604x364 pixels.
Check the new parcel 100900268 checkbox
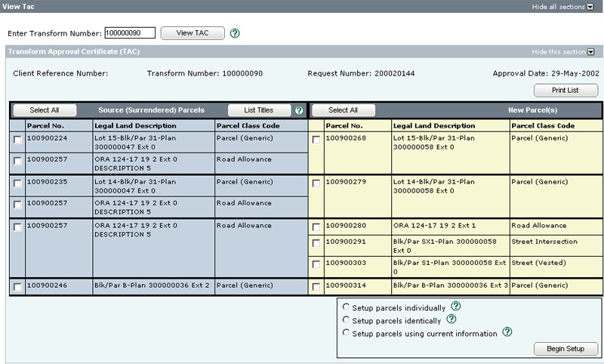click(316, 140)
